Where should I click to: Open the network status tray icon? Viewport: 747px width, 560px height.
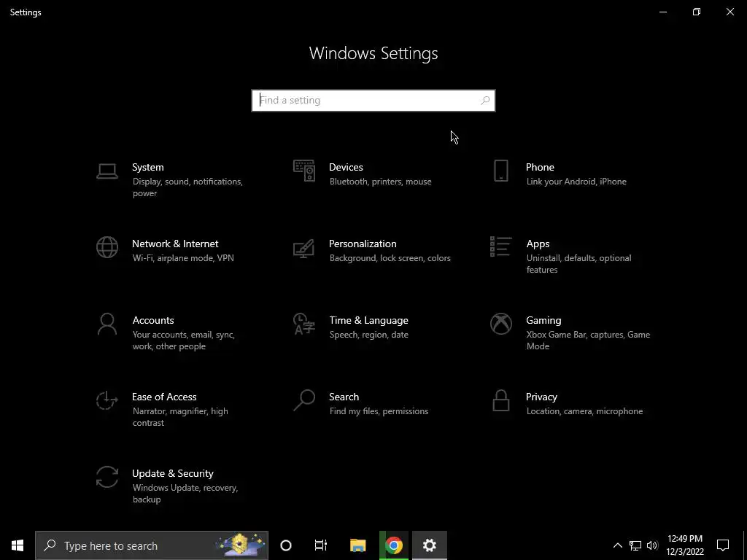pos(635,545)
